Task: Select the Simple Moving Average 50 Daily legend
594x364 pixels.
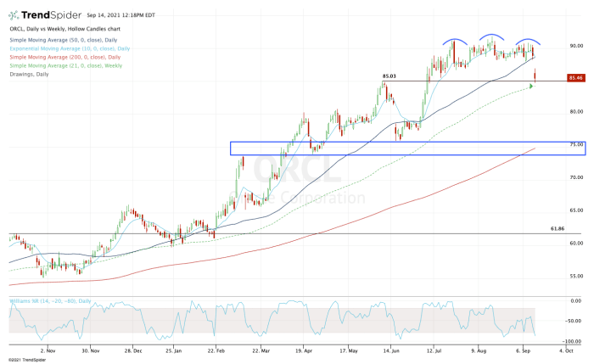Action: [x=64, y=40]
